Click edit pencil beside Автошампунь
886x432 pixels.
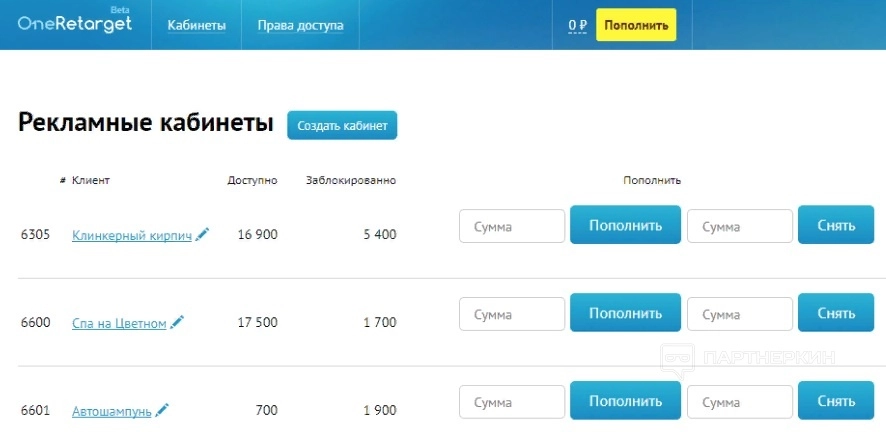(162, 410)
